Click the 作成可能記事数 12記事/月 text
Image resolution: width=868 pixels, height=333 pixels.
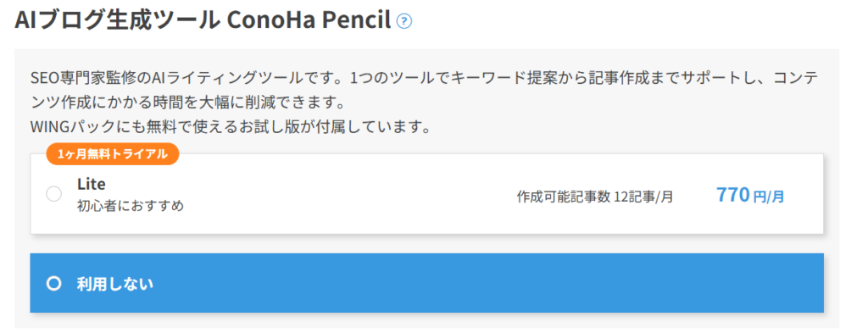point(595,197)
